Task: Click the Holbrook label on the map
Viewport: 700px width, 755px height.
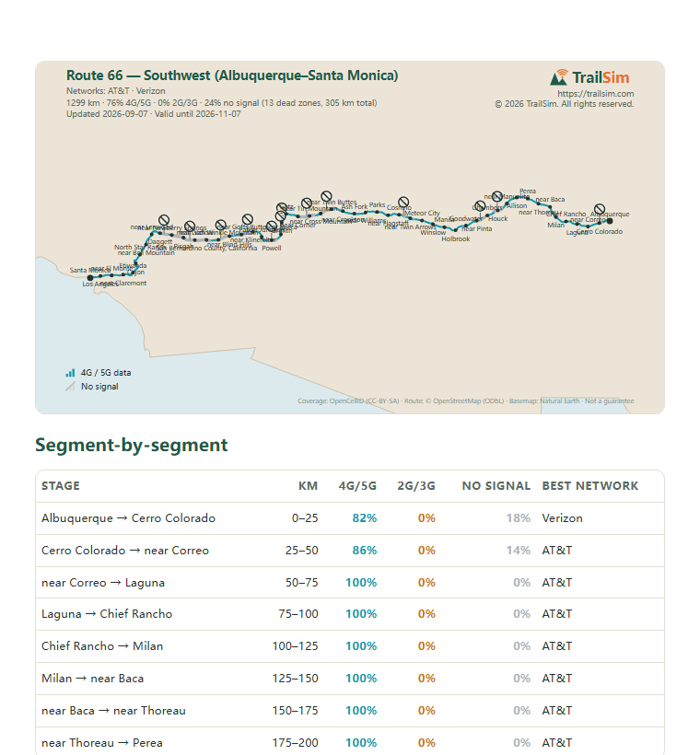Action: [x=456, y=238]
